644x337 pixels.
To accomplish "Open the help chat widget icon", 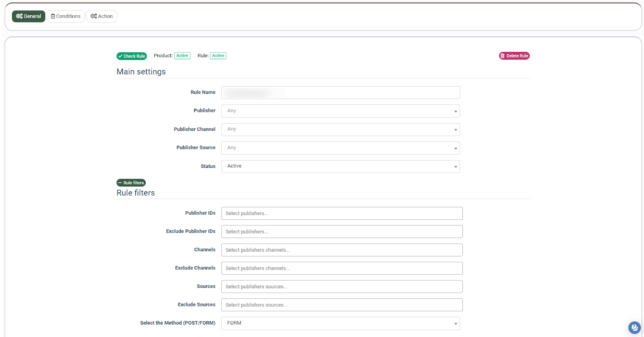I will (x=634, y=327).
